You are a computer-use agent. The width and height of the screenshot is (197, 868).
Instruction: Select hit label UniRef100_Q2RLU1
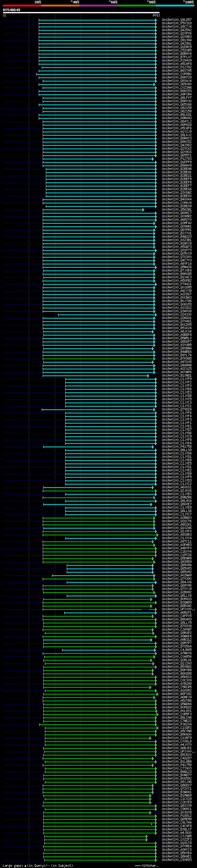(176, 660)
